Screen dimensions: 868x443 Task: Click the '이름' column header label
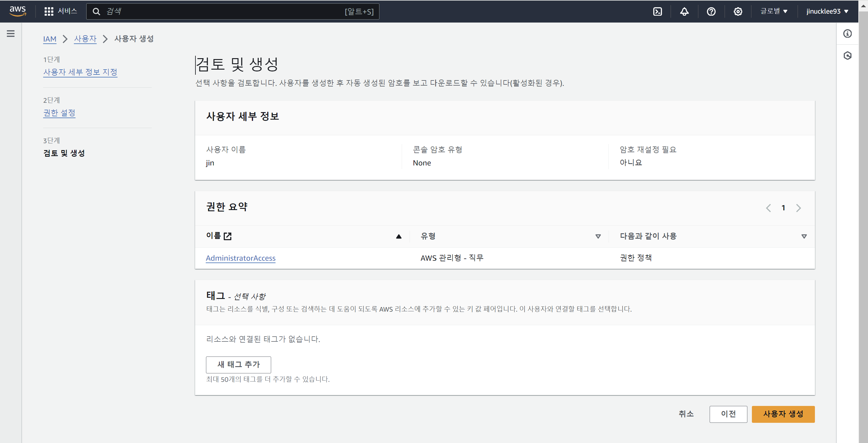click(x=213, y=236)
